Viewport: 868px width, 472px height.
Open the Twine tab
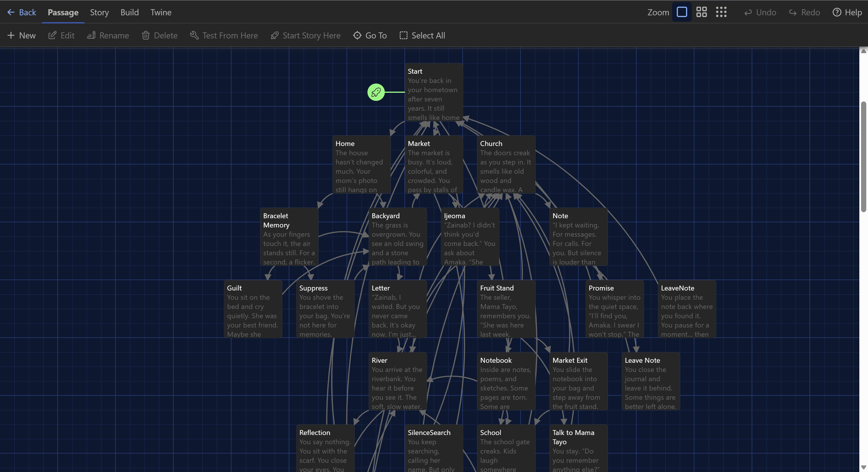point(161,12)
